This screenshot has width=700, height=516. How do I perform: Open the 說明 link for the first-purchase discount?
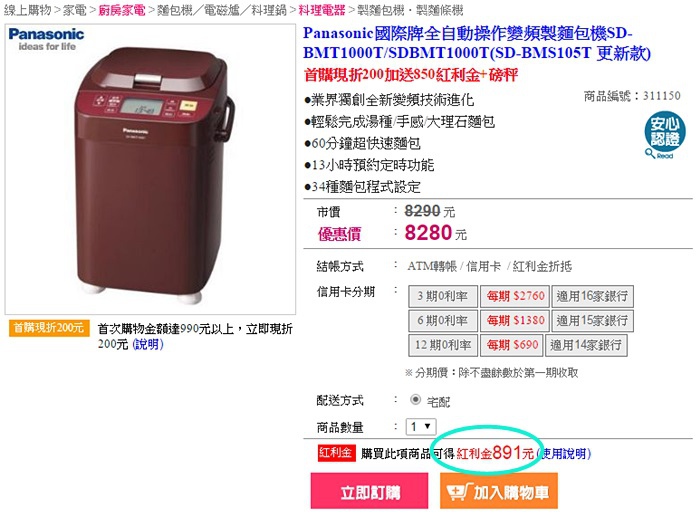coord(148,344)
